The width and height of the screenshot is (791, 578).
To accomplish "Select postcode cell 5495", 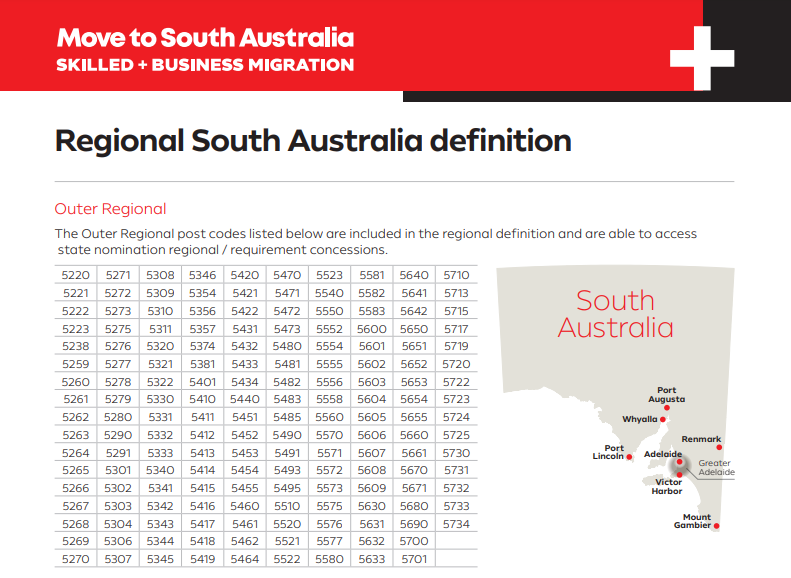I will pos(288,488).
